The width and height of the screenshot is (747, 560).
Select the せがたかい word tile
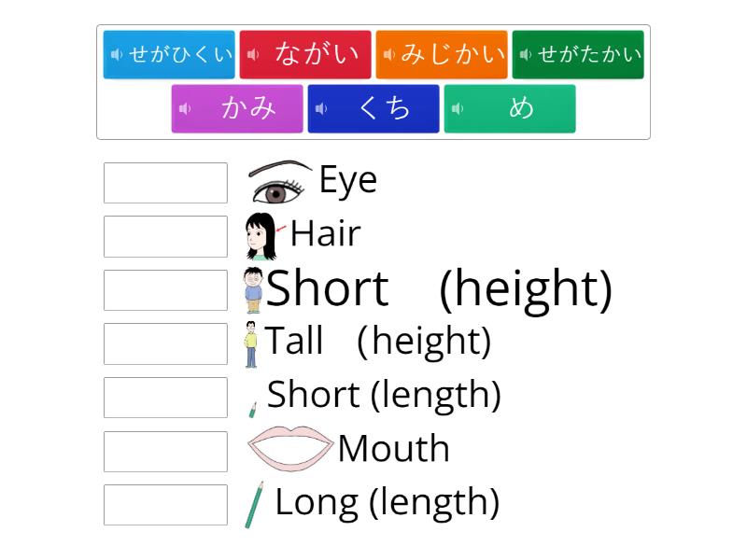[x=577, y=54]
